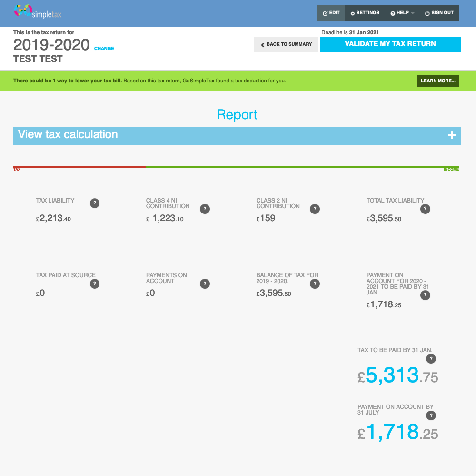Click the plus icon on View tax calculation

(x=452, y=135)
